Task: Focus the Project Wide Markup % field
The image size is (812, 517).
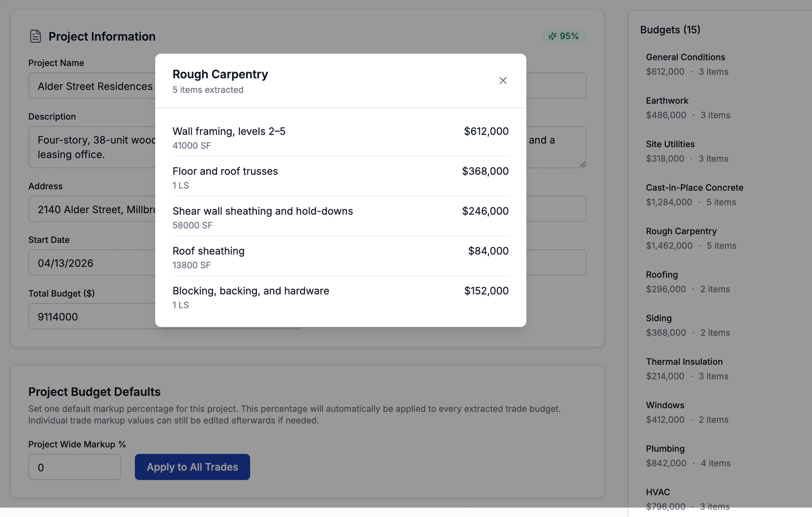Action: coord(75,467)
